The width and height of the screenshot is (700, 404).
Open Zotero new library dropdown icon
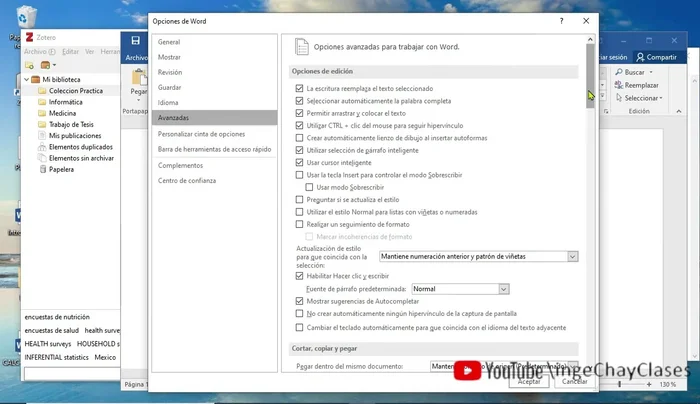[x=47, y=64]
